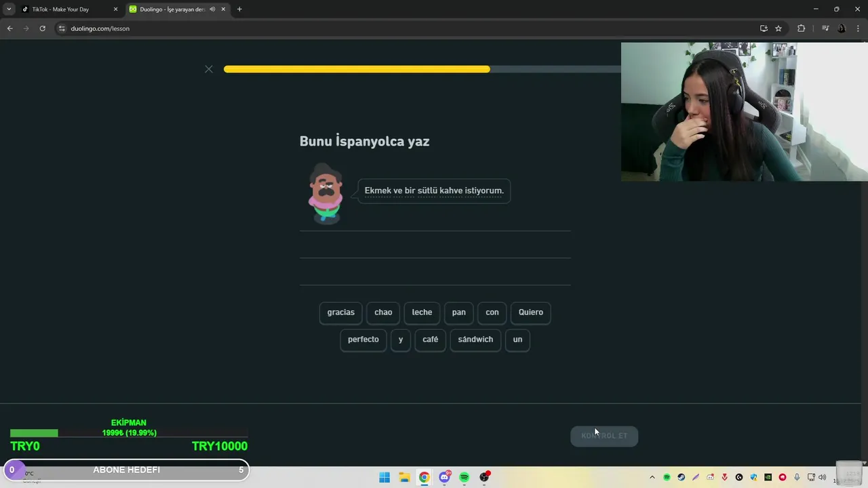Open the volume control in the tray
Viewport: 868px width, 488px height.
[823, 477]
